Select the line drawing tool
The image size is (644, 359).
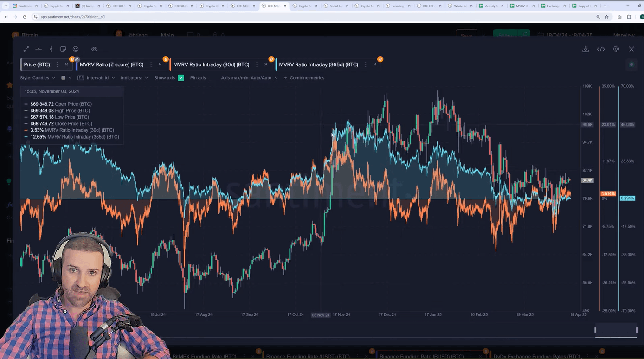(26, 49)
